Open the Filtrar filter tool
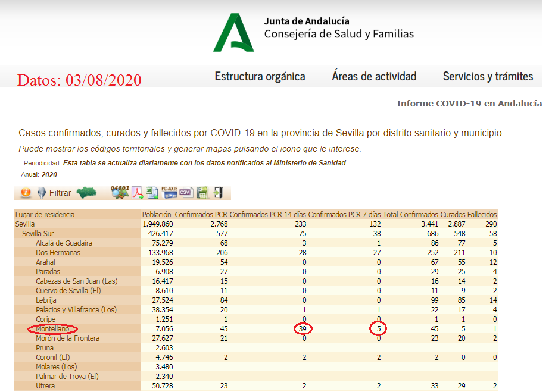Screen dimensions: 555x392 coord(54,193)
